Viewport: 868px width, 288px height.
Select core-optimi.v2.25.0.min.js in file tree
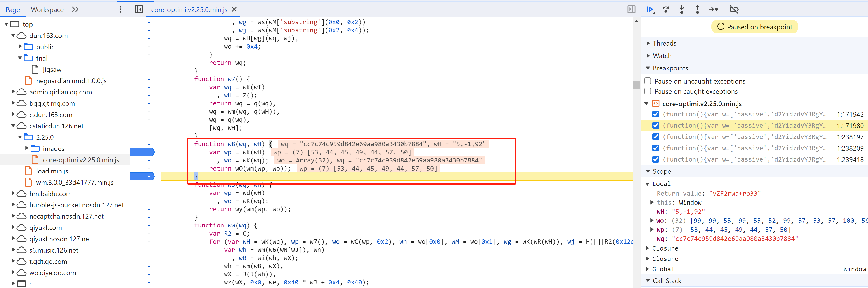tap(81, 160)
